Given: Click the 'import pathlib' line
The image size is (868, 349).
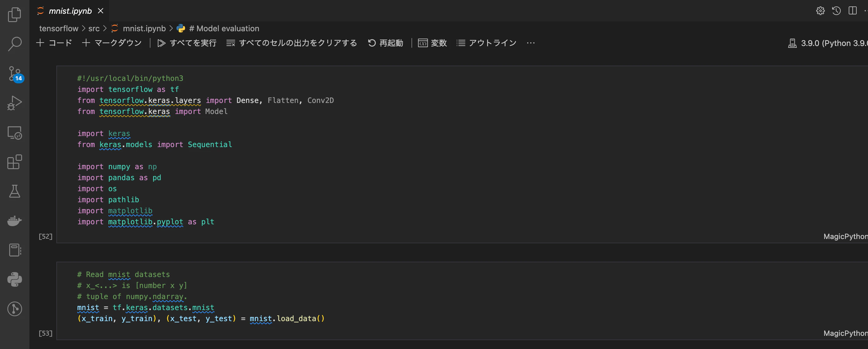Looking at the screenshot, I should (x=108, y=200).
